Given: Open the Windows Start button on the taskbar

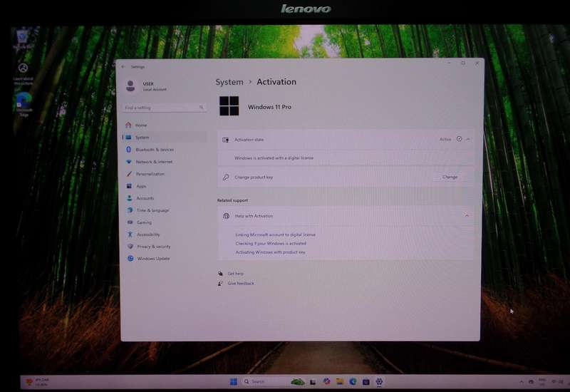Looking at the screenshot, I should point(234,381).
